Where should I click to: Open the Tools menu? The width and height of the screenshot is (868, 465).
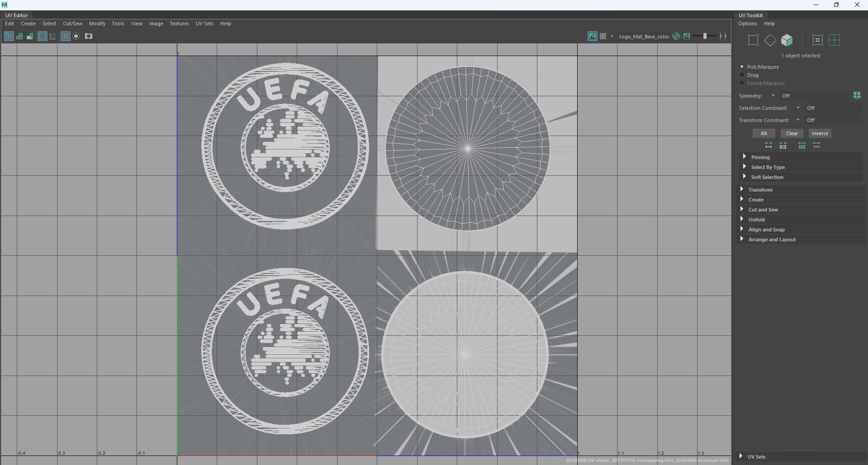click(118, 23)
